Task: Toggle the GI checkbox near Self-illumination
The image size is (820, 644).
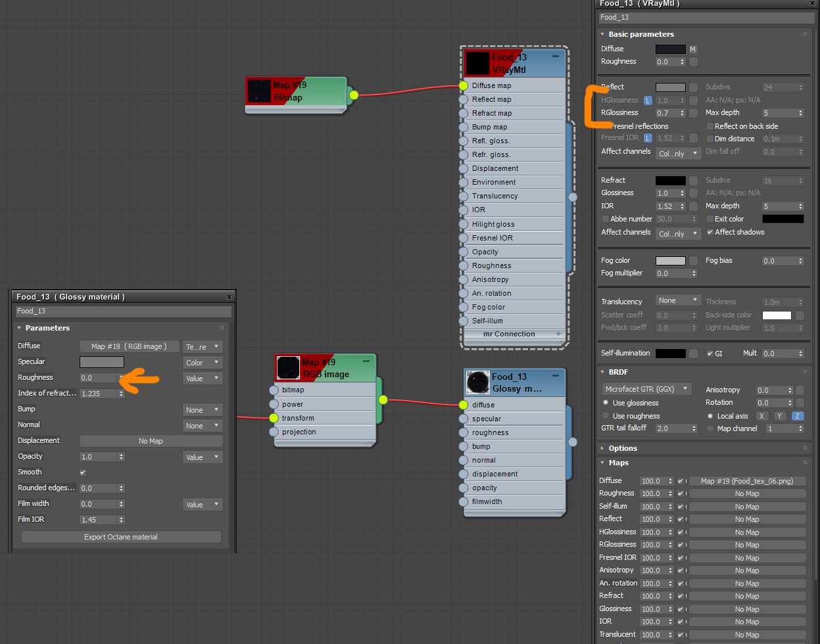Action: coord(710,354)
